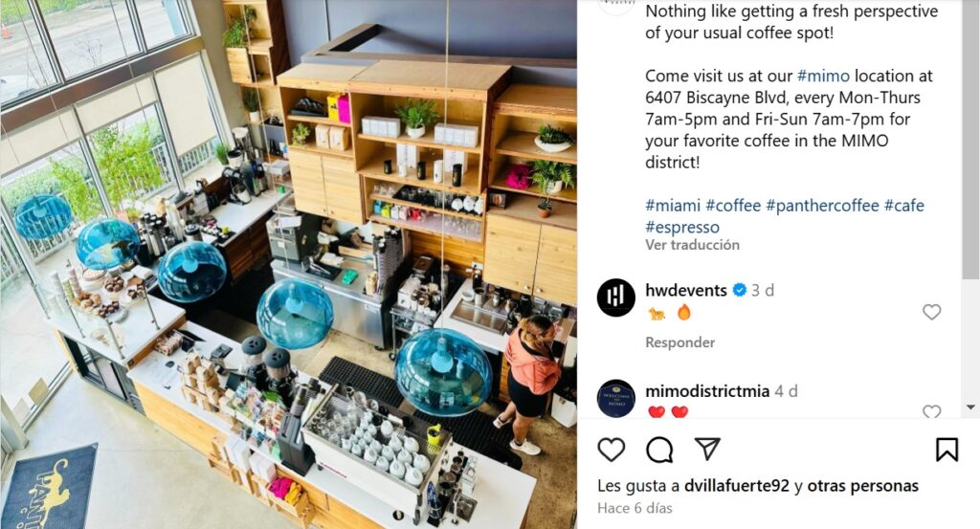
Task: Open mimodistrictmia profile avatar
Action: click(615, 398)
